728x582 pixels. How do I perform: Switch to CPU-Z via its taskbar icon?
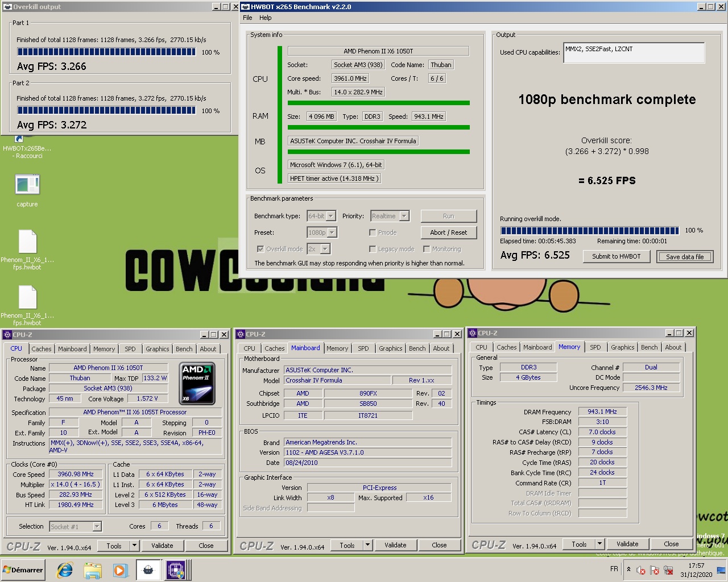176,570
